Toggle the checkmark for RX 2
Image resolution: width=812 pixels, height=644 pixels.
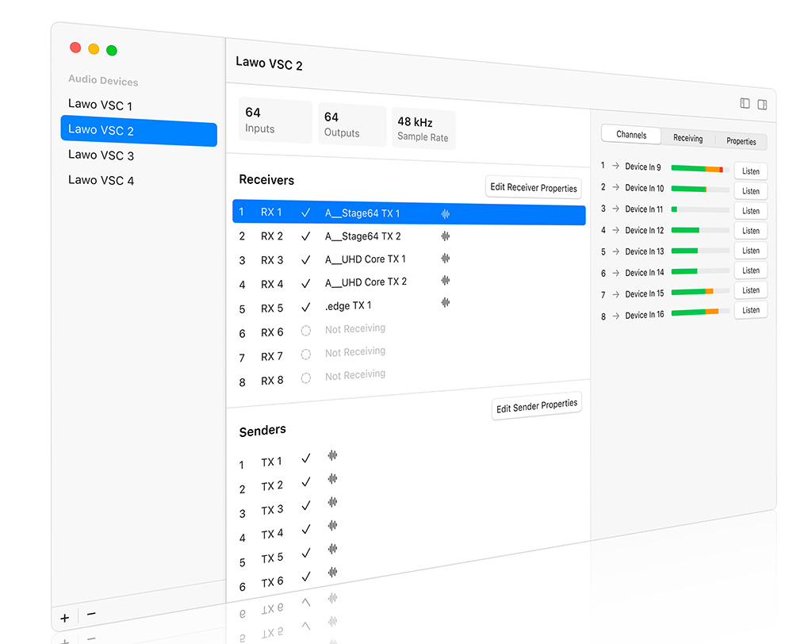306,236
